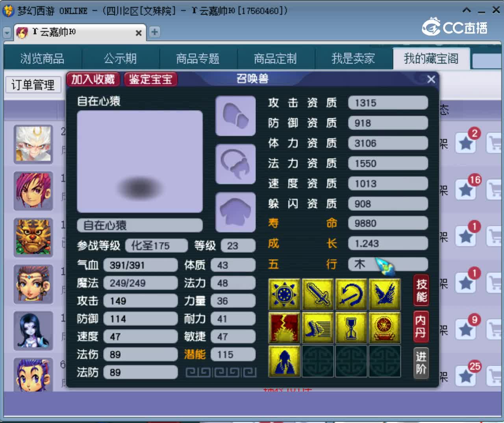The height and width of the screenshot is (423, 504).
Task: Click the 参战等级 value 化圣175
Action: [x=156, y=245]
